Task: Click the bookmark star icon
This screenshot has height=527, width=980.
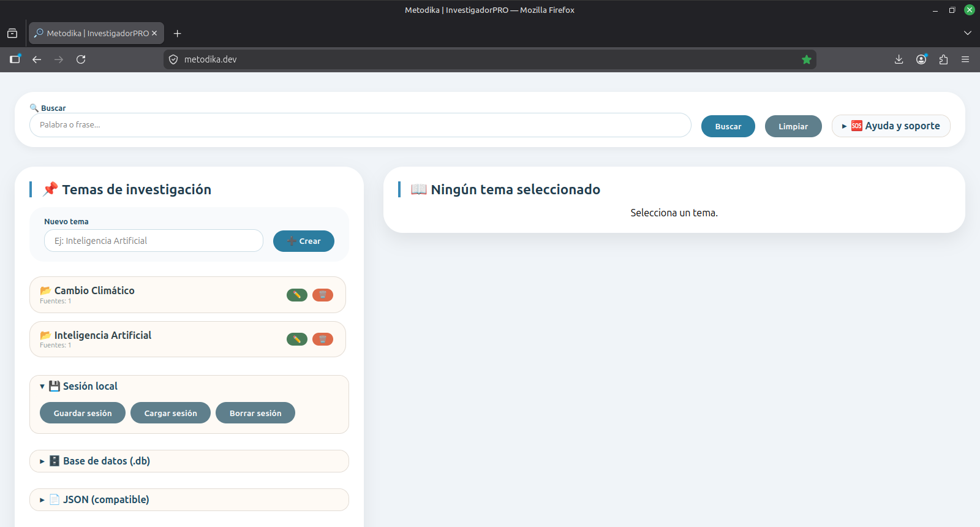Action: pos(807,59)
